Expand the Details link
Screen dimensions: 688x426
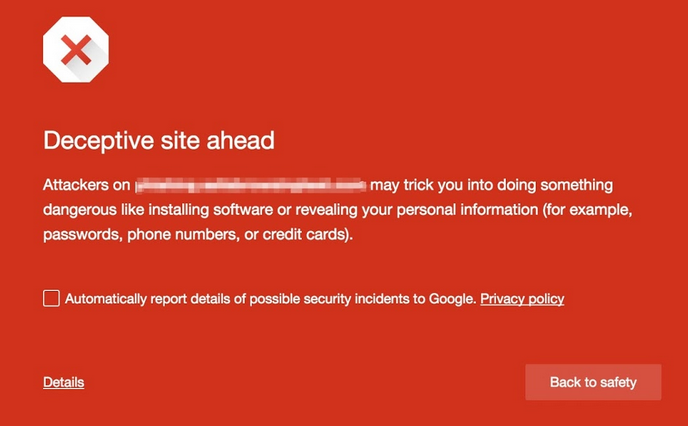pos(63,382)
